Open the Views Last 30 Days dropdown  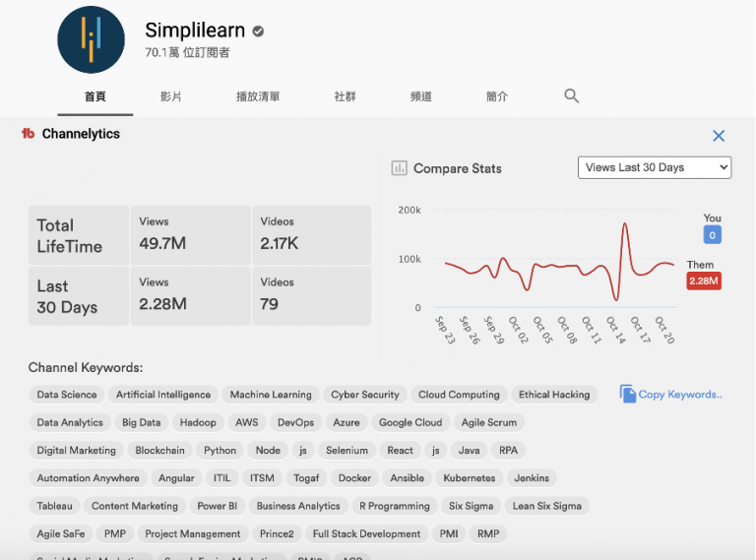655,167
